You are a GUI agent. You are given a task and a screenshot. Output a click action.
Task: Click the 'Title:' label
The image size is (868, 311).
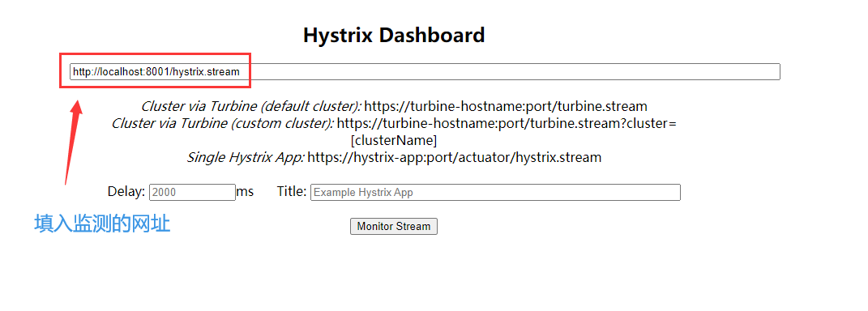point(292,192)
